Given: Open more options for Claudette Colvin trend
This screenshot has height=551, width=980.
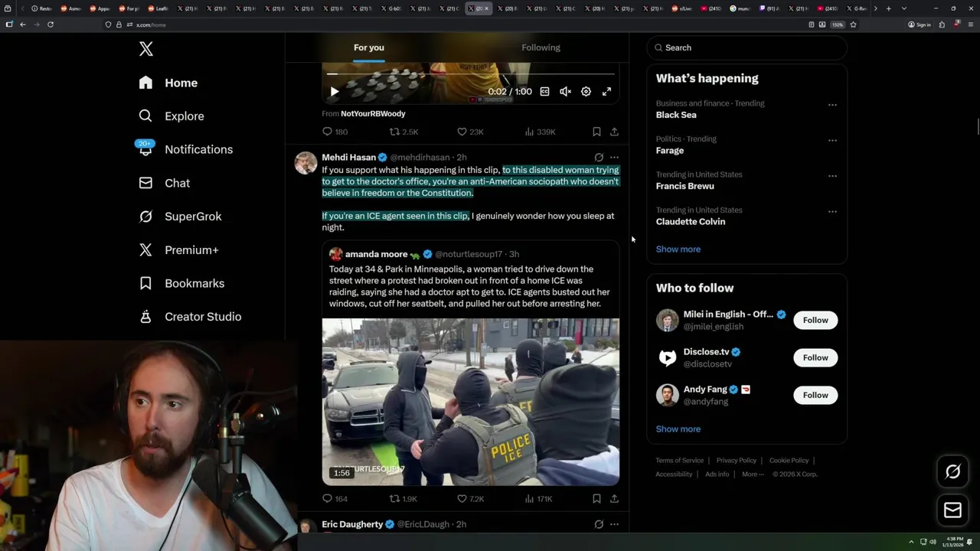Looking at the screenshot, I should (832, 212).
